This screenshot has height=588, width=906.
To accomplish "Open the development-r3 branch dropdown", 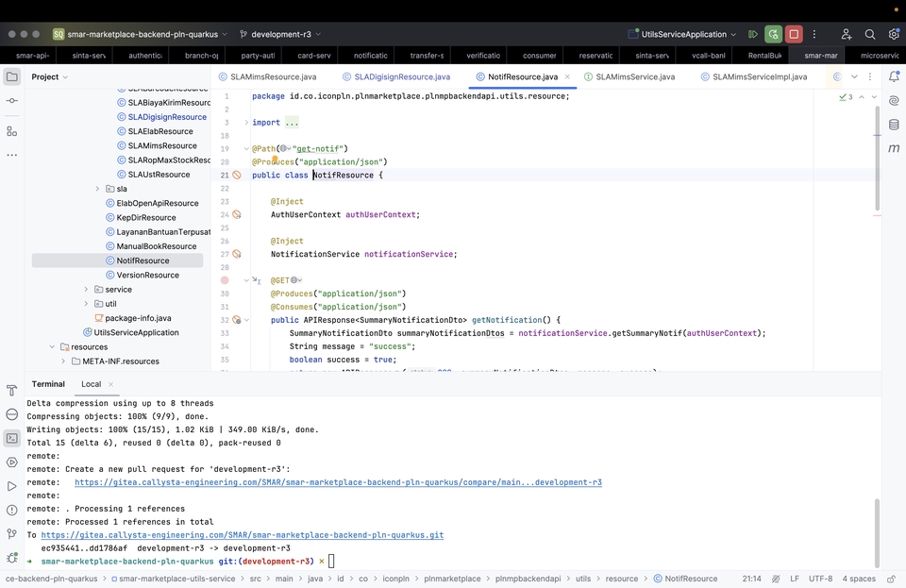I will [x=280, y=34].
